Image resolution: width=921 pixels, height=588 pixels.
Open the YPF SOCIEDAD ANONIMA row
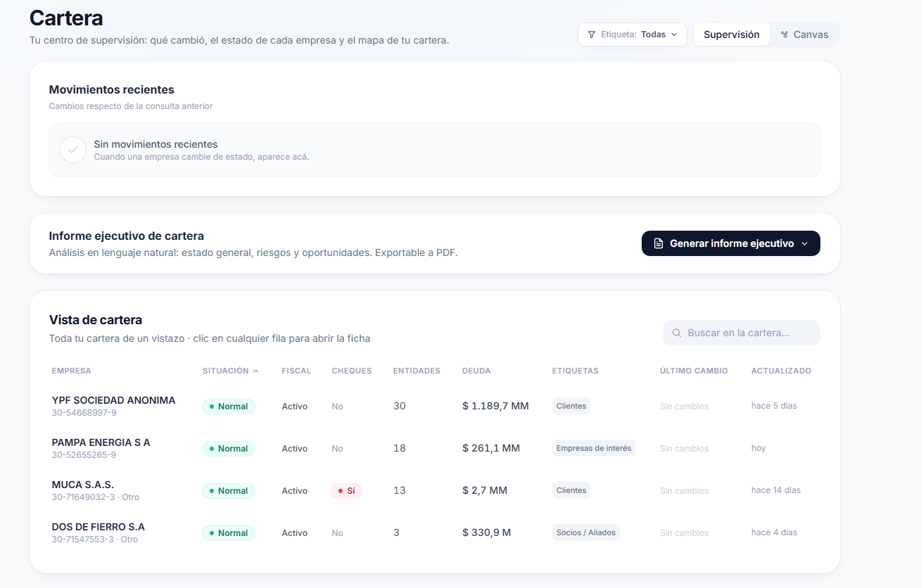tap(435, 406)
